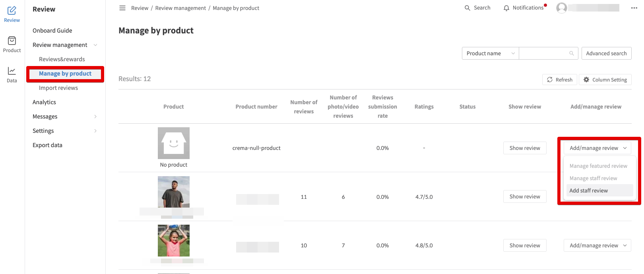Screen dimensions: 644x274
Task: Toggle the hamburger menu icon
Action: [122, 8]
